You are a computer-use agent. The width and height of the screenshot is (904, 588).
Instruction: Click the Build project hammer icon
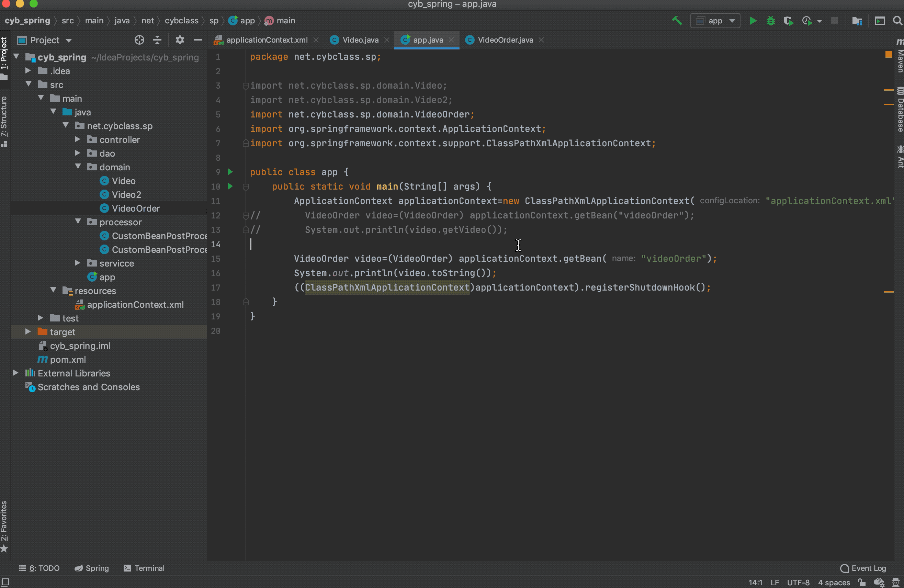tap(677, 21)
